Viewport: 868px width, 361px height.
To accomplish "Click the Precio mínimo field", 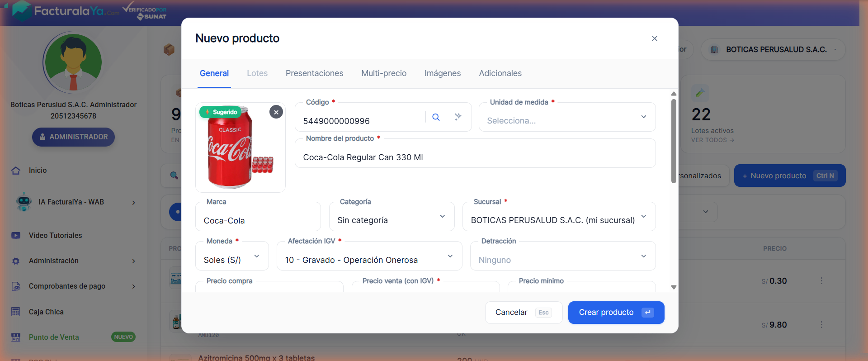I will point(582,287).
